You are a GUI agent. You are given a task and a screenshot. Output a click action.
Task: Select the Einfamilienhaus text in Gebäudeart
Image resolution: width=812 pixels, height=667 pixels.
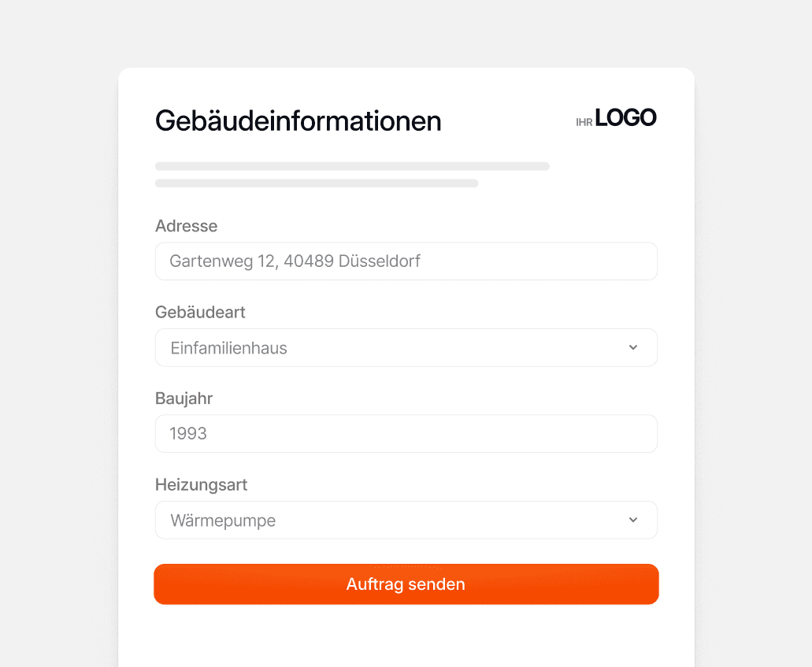point(228,348)
